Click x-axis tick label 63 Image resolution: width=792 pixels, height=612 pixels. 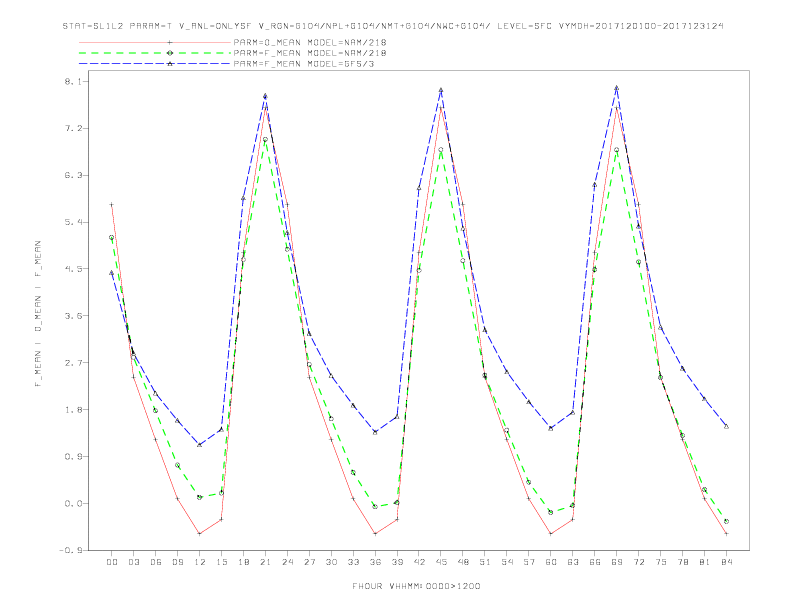tap(573, 562)
